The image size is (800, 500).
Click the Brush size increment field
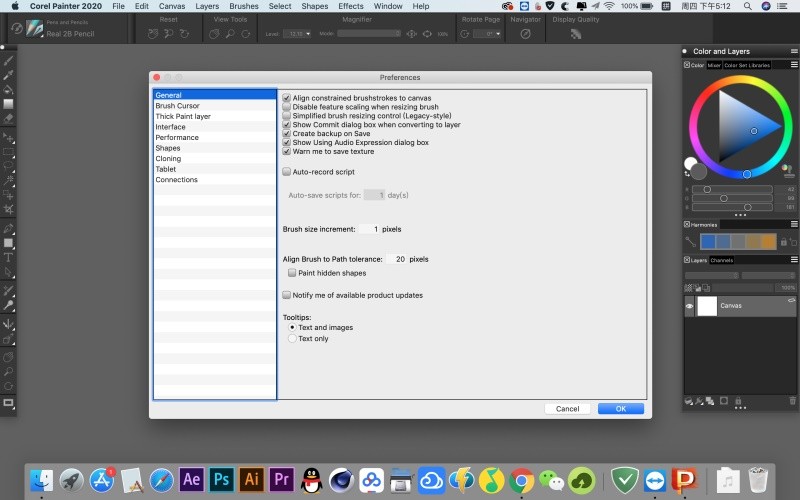click(x=369, y=229)
